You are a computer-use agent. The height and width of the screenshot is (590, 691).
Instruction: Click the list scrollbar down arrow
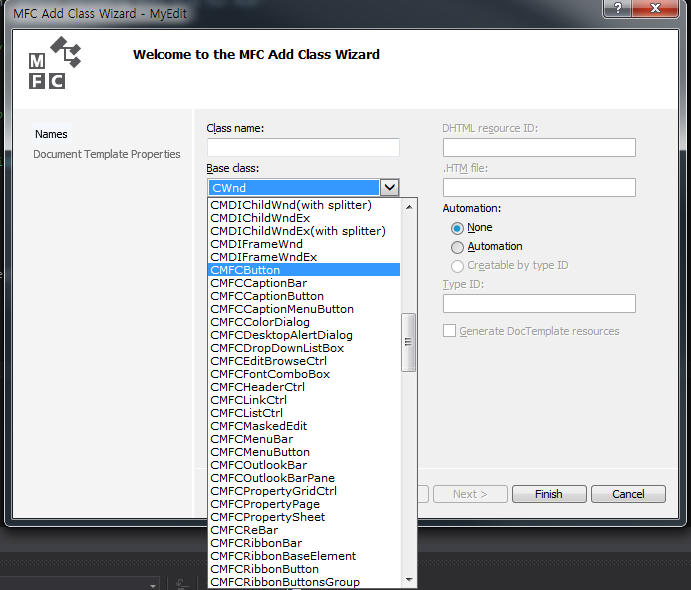pos(409,579)
